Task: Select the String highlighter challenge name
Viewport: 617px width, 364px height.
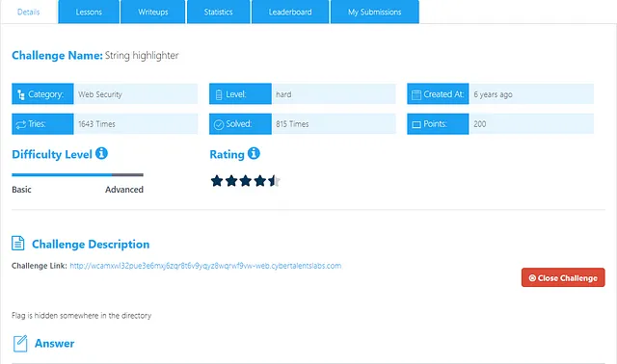Action: (x=142, y=56)
